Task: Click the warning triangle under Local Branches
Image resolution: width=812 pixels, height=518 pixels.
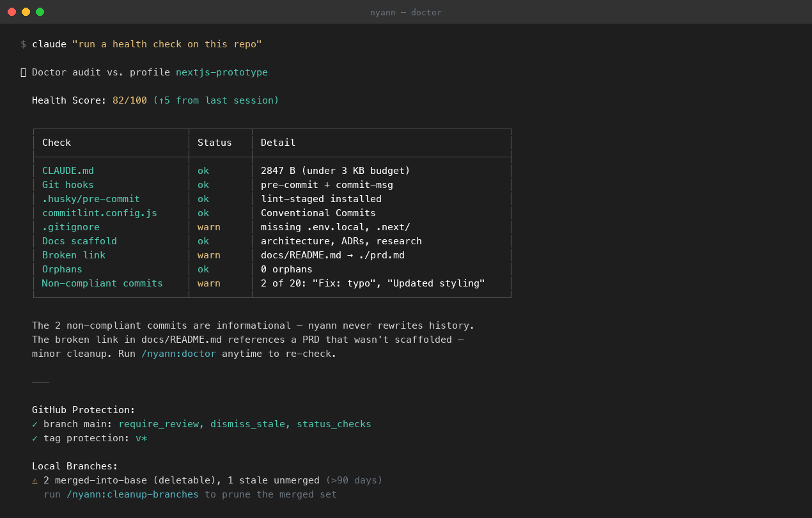Action: 35,480
